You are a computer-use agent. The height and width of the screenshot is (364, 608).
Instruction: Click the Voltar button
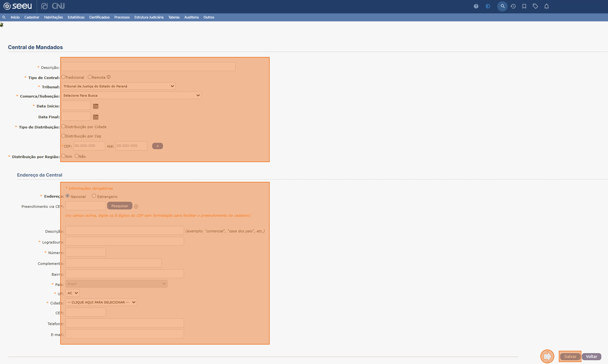(591, 357)
